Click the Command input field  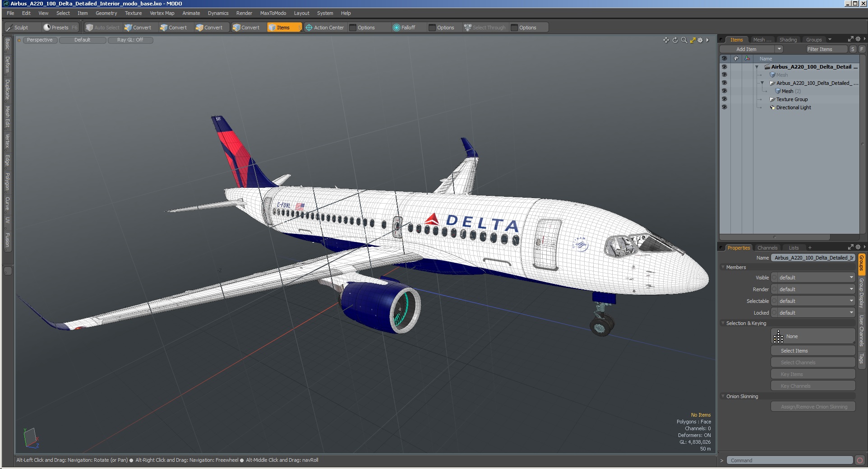pos(790,460)
